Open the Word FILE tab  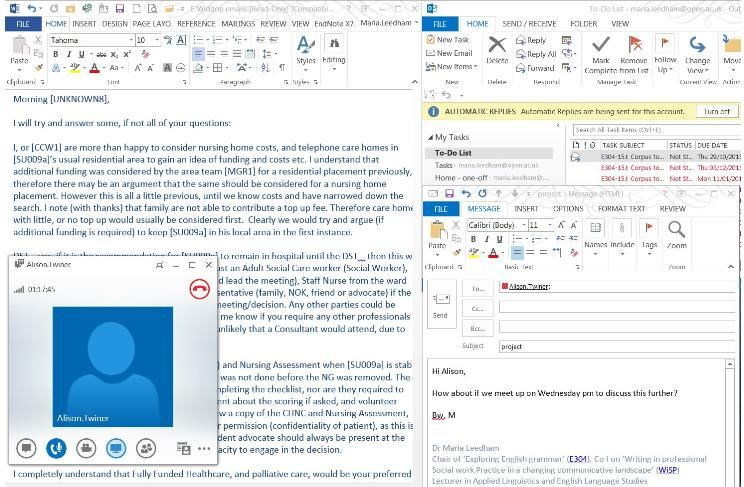click(23, 24)
